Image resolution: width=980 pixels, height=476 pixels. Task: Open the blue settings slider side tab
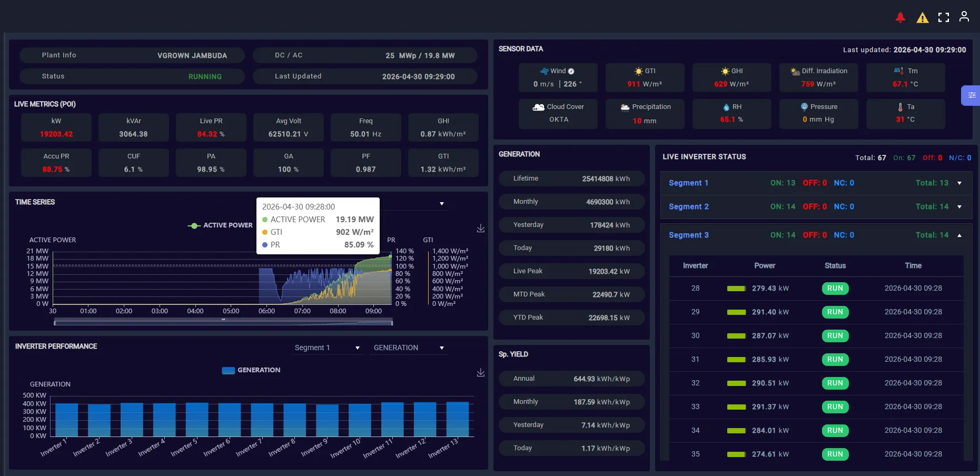[x=971, y=95]
